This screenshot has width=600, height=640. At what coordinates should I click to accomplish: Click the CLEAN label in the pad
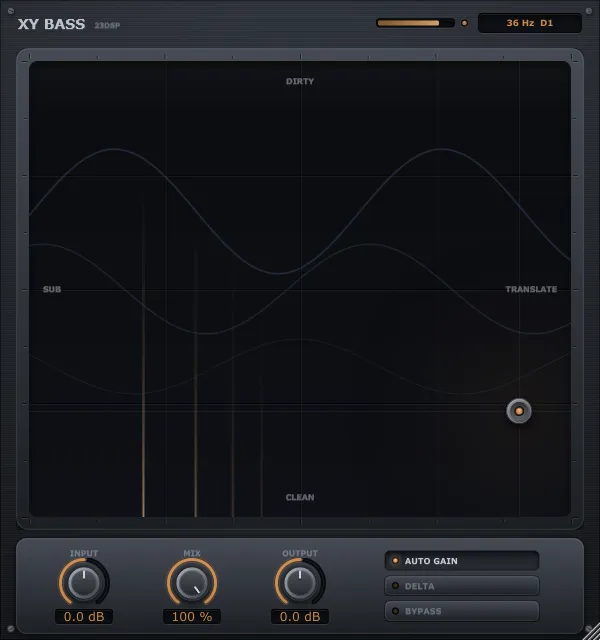[300, 497]
